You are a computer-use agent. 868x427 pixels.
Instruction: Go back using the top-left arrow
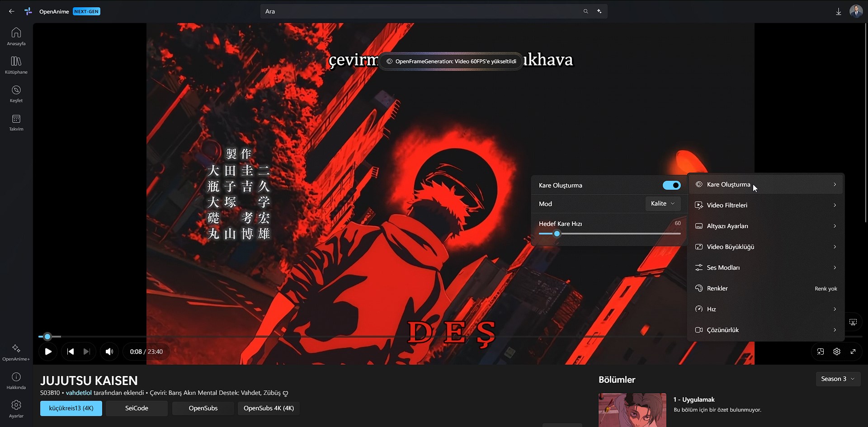[12, 11]
